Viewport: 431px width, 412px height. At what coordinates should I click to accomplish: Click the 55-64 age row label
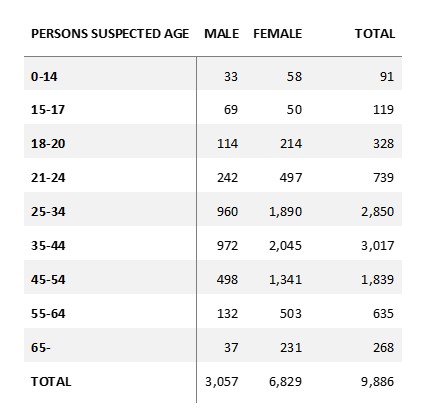coord(48,314)
